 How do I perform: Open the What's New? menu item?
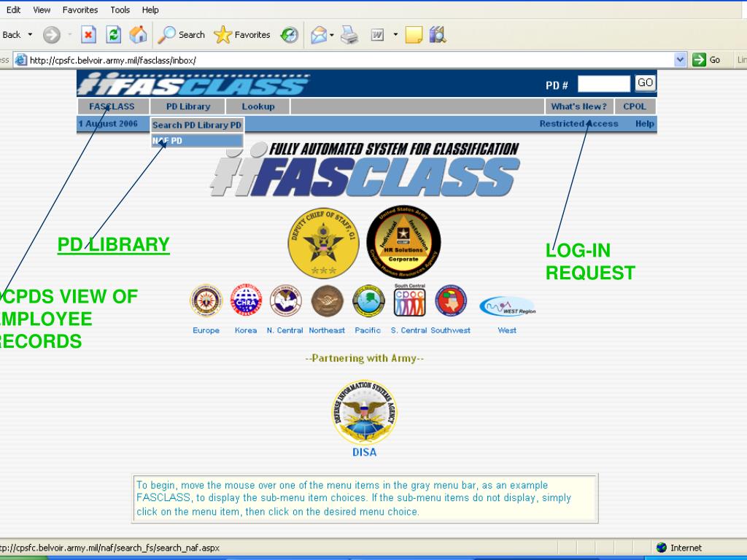(578, 106)
